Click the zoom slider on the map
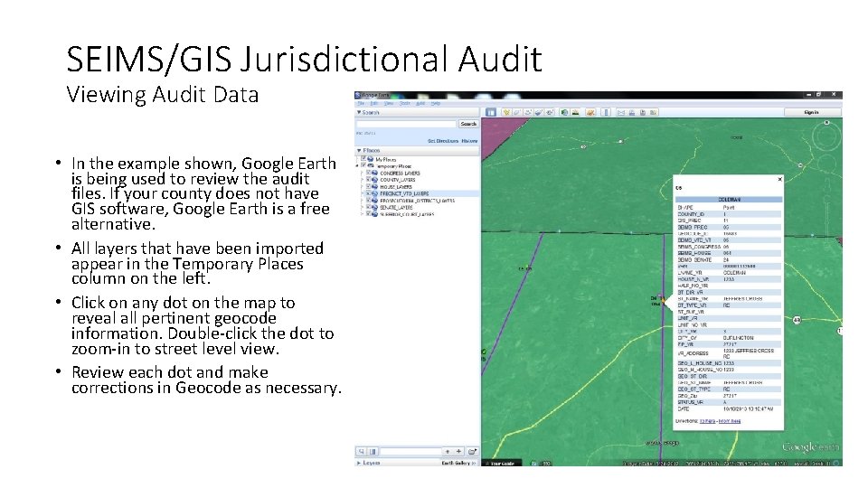This screenshot has width=868, height=488. pos(827,213)
